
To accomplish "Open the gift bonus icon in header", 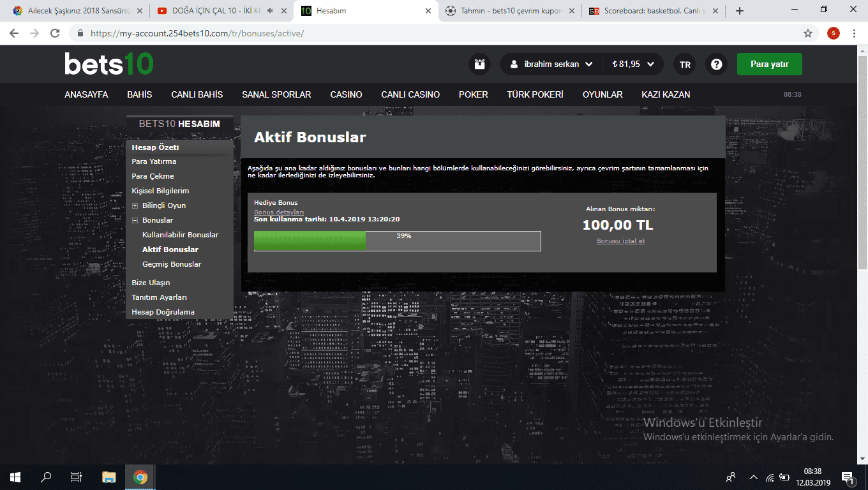I will 479,64.
